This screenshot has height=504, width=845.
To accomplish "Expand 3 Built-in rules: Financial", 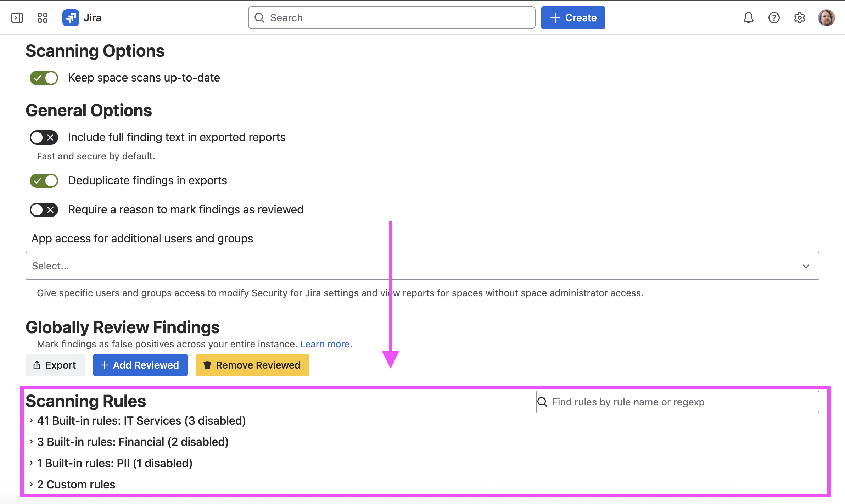I will 133,442.
